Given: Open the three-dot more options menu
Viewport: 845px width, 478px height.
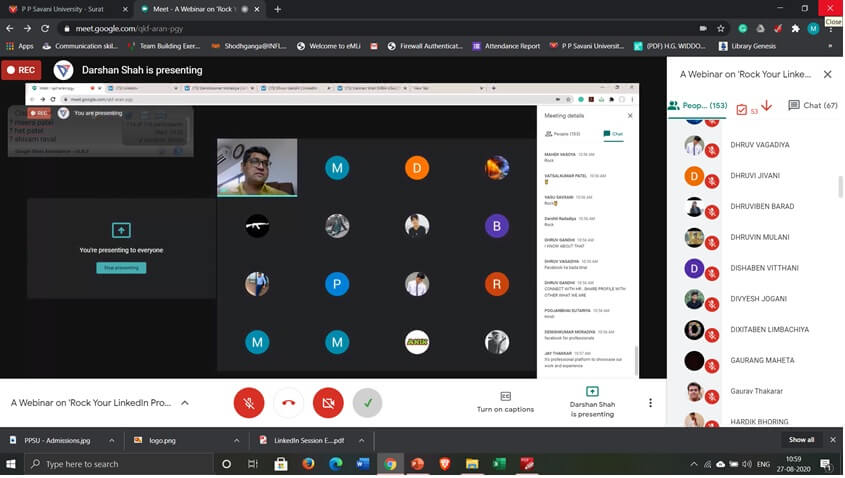Looking at the screenshot, I should [650, 403].
